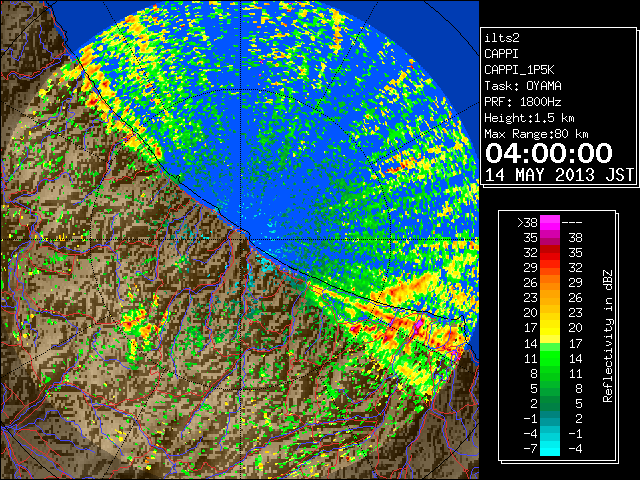This screenshot has width=640, height=480.
Task: Click the cyan swatch beside the -7 label
Action: (x=550, y=448)
